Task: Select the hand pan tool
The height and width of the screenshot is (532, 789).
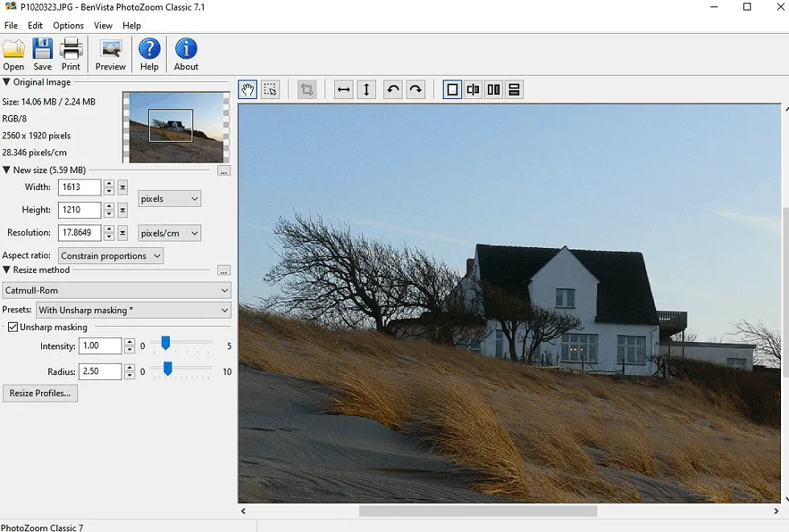Action: click(x=248, y=89)
